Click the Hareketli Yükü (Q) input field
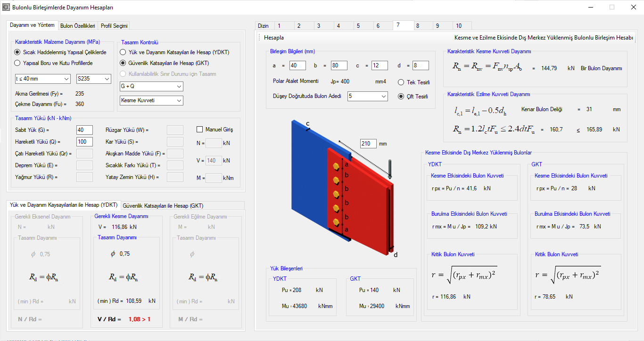Image resolution: width=644 pixels, height=341 pixels. click(84, 142)
